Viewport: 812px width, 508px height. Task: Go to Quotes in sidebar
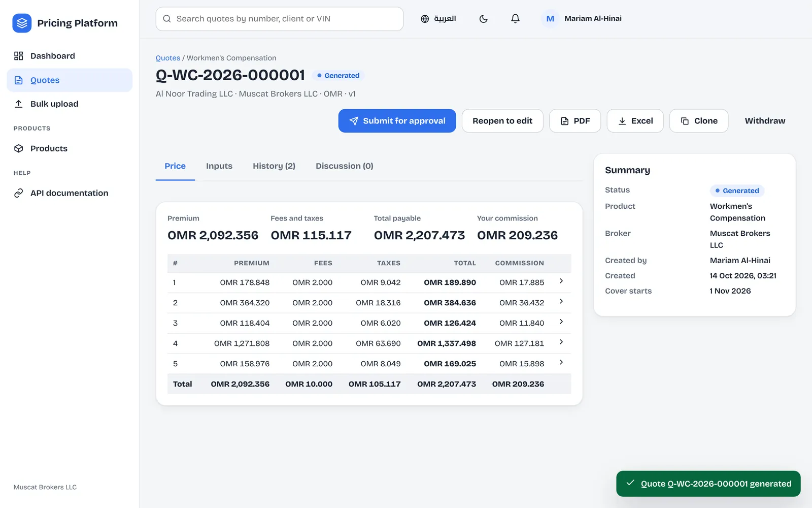[70, 80]
